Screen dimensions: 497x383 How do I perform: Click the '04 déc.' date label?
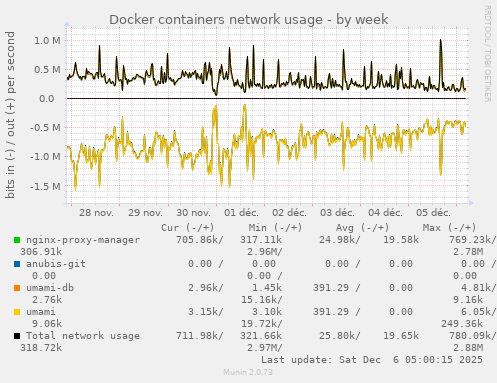coord(385,213)
